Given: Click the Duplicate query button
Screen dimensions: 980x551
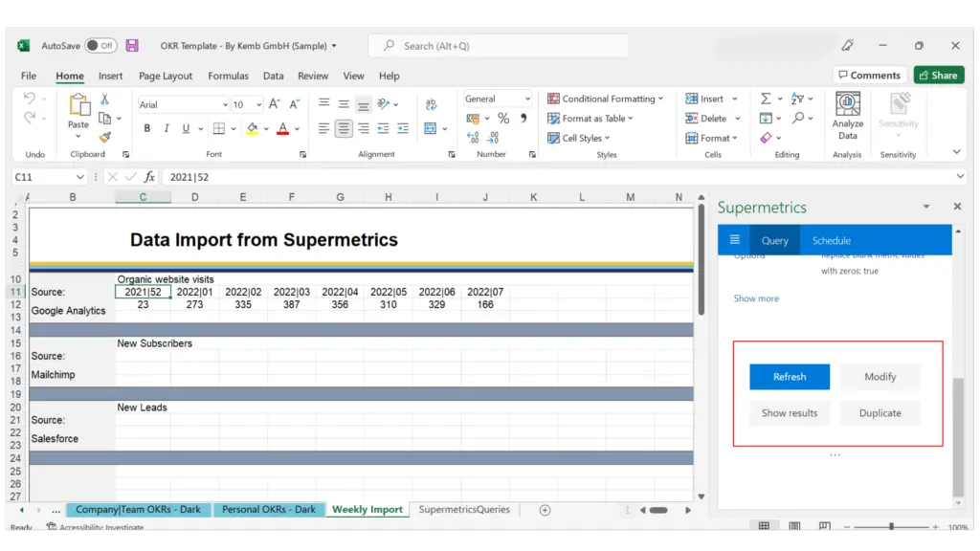Looking at the screenshot, I should (x=880, y=413).
